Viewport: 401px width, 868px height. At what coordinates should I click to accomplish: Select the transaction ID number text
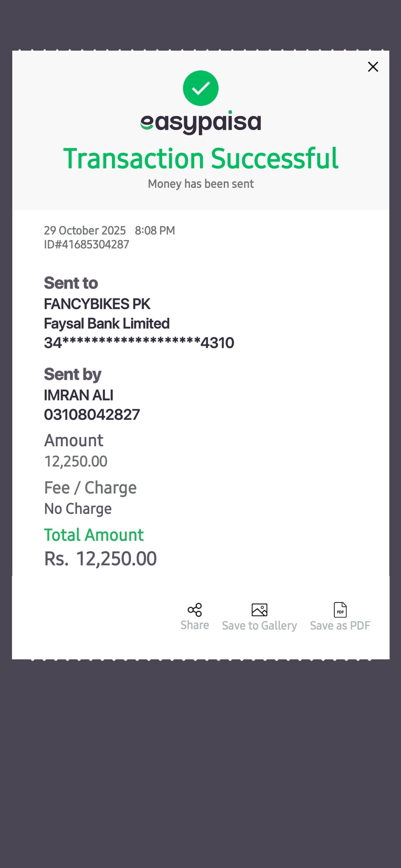(87, 244)
